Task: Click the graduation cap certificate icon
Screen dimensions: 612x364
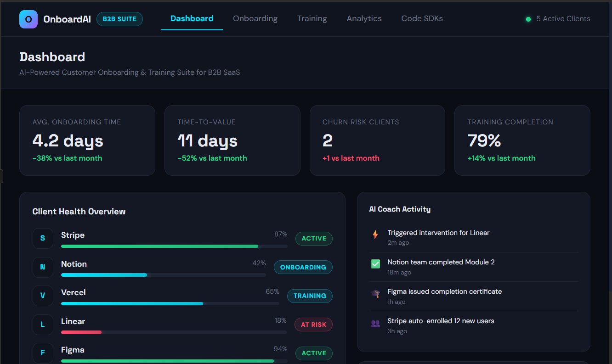Action: point(375,294)
